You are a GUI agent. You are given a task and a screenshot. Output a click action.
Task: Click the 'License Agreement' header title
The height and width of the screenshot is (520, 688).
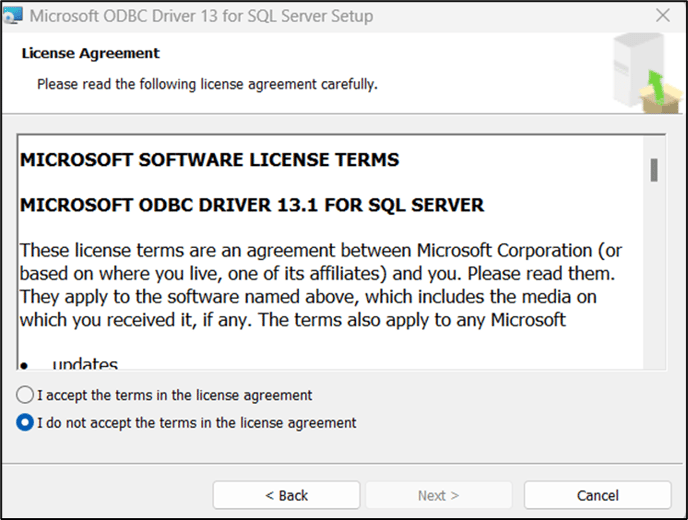click(90, 53)
